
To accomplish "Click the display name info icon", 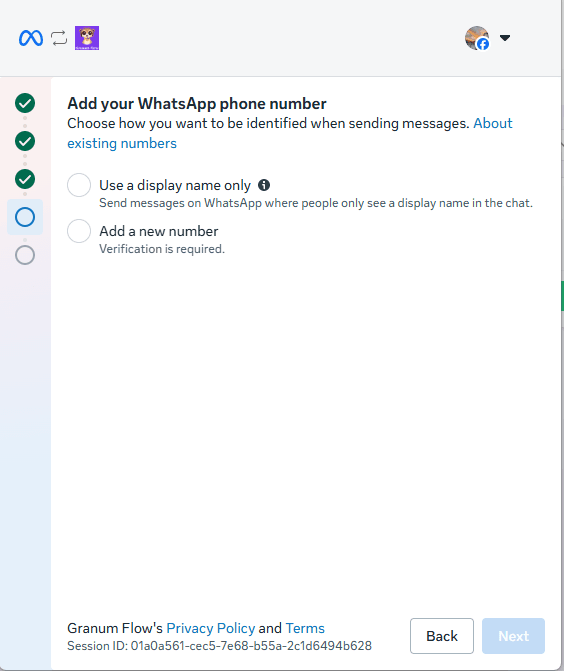I will click(264, 185).
